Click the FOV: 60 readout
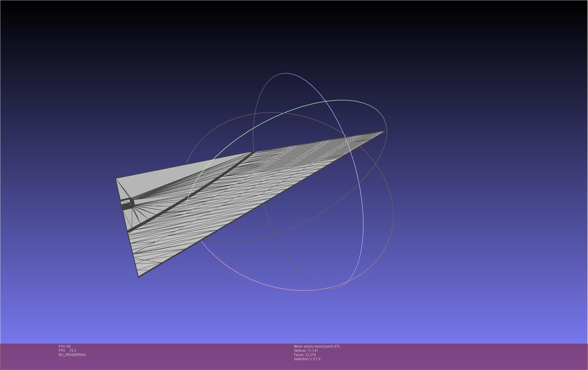This screenshot has height=370, width=588. (x=65, y=346)
